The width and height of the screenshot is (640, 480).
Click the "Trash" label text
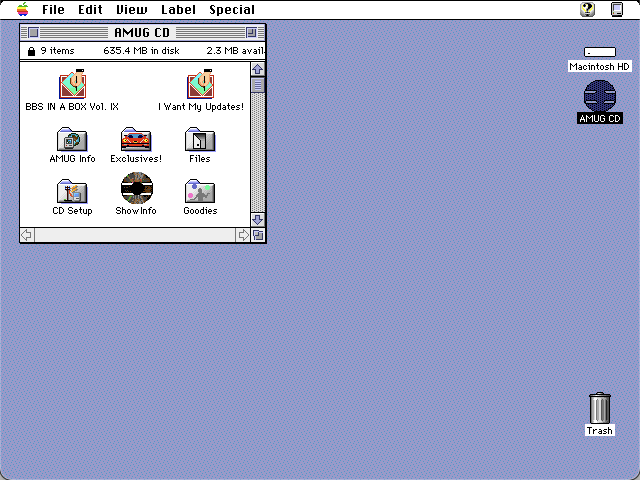pyautogui.click(x=600, y=431)
